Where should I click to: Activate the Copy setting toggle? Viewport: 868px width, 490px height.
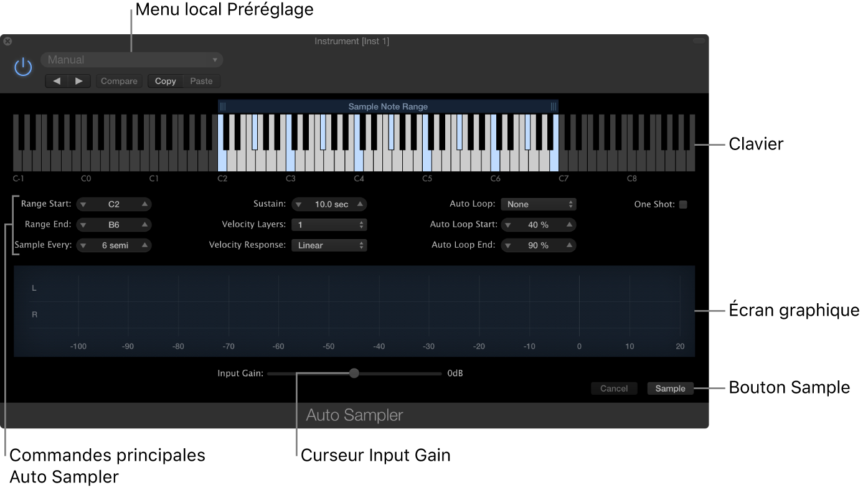[165, 80]
